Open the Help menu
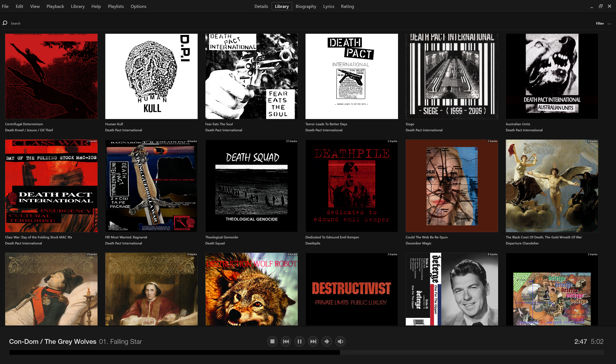Screen dimensions: 616x364 tap(96, 6)
